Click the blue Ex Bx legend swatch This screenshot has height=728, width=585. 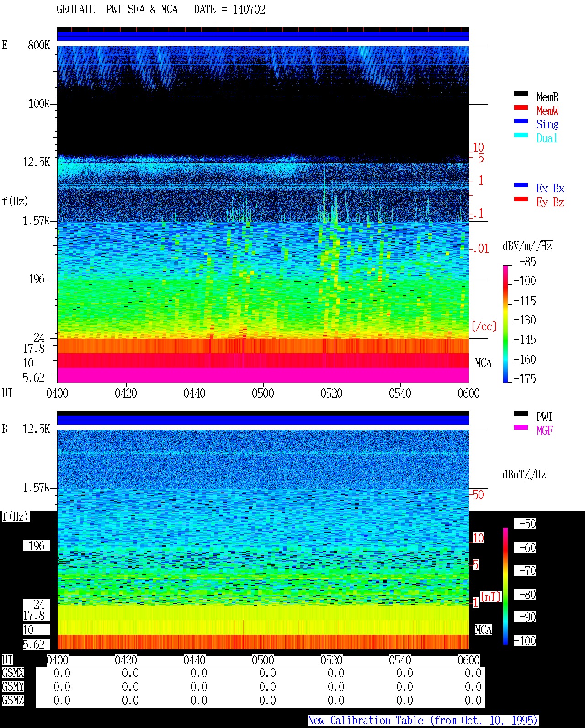coord(521,185)
